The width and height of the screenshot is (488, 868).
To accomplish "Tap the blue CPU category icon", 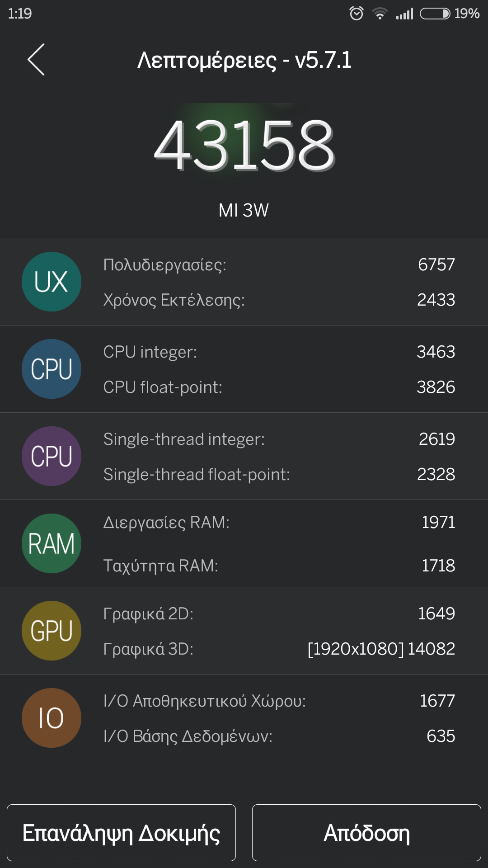I will pos(52,369).
